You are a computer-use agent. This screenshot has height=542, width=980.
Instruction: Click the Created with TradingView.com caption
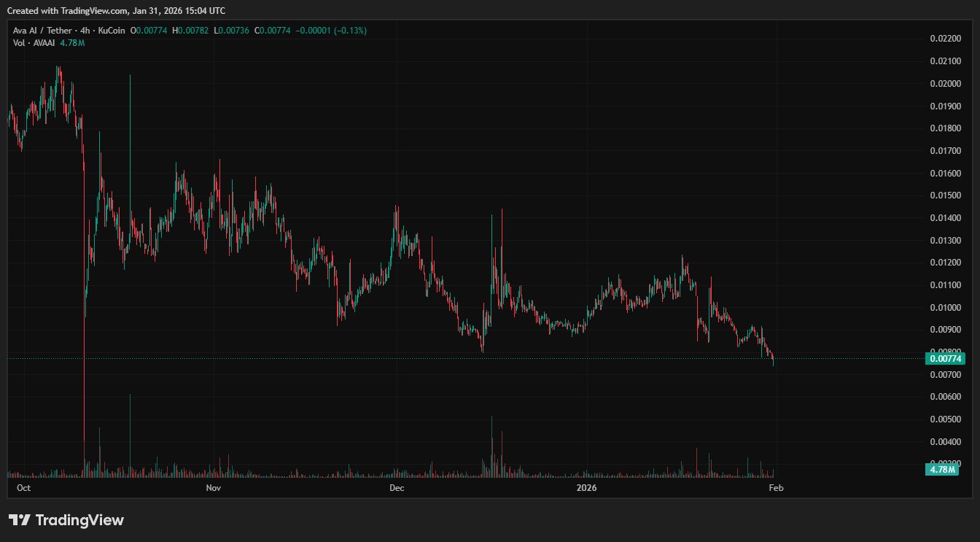tap(117, 11)
